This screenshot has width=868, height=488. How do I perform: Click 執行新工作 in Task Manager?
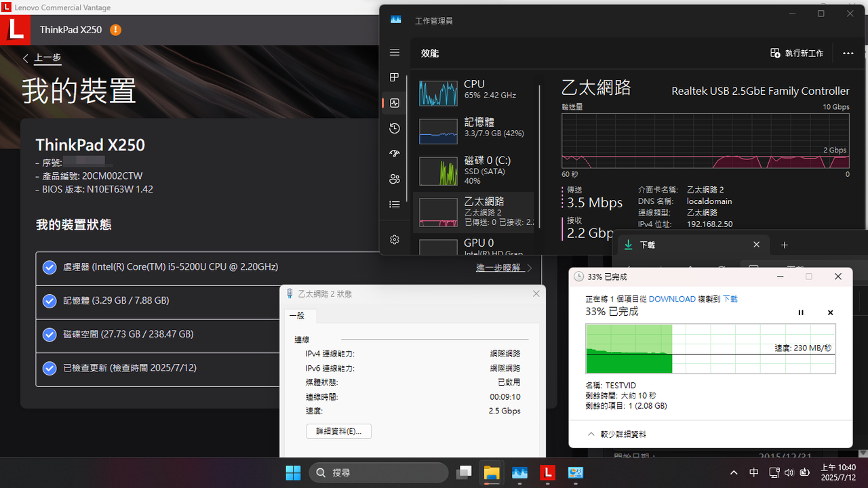pyautogui.click(x=797, y=53)
